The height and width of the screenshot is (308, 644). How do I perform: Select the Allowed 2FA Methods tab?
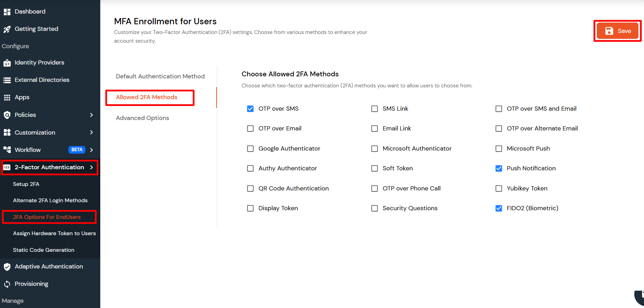(x=146, y=97)
